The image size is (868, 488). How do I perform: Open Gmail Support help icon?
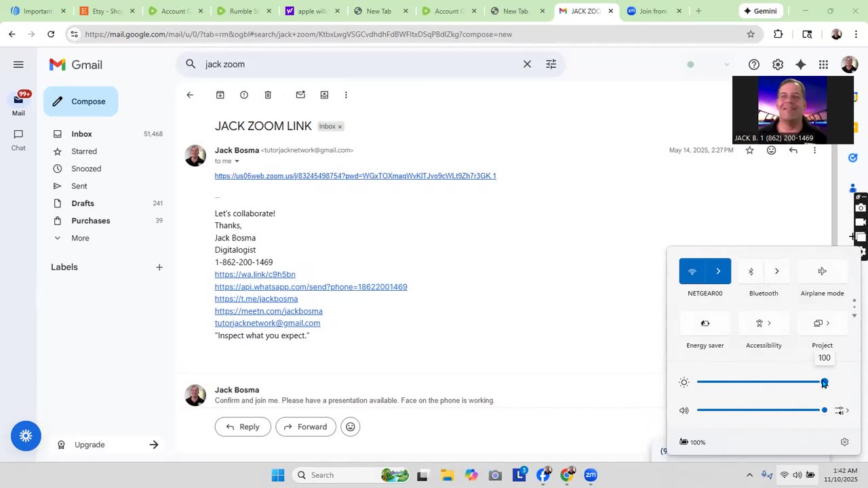753,64
